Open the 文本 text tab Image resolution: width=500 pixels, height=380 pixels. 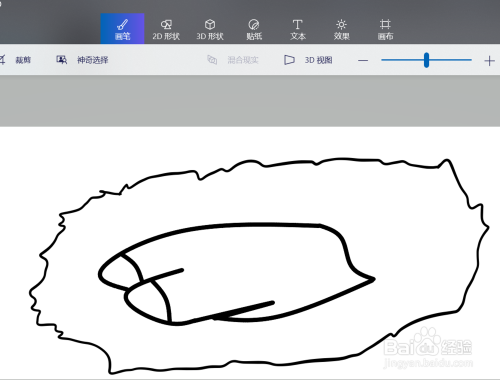coord(297,29)
